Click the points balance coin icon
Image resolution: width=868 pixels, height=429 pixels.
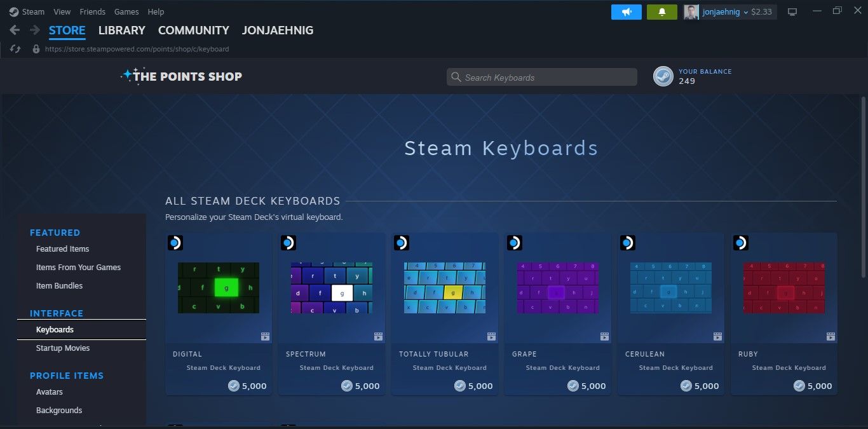(663, 76)
